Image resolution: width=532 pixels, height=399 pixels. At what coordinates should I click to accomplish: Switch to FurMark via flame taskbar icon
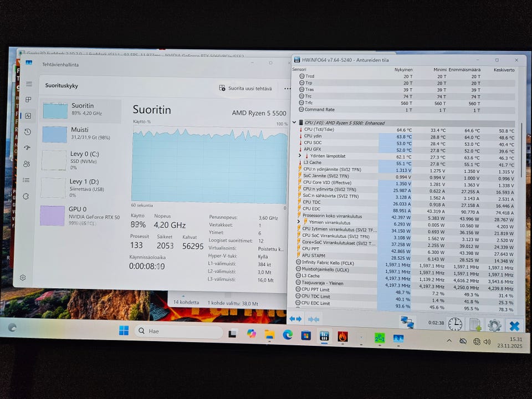(342, 337)
